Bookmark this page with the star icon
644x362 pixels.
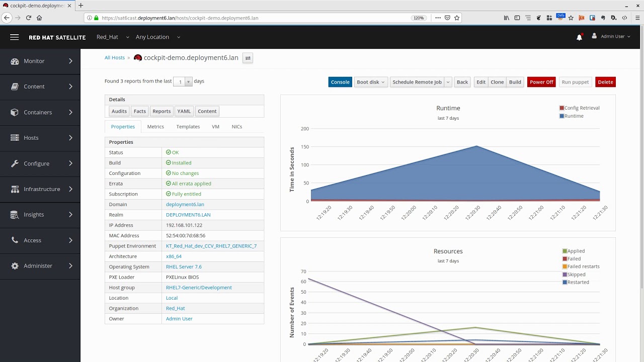pyautogui.click(x=457, y=18)
